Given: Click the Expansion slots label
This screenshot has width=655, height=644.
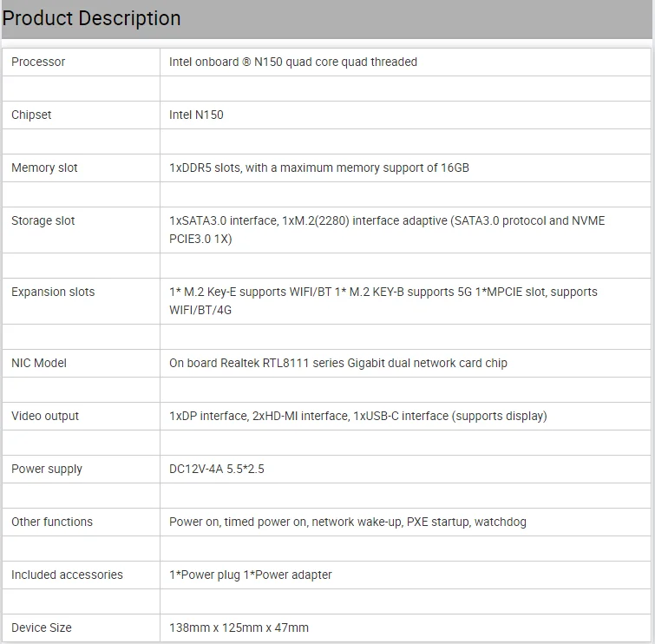Looking at the screenshot, I should 53,292.
